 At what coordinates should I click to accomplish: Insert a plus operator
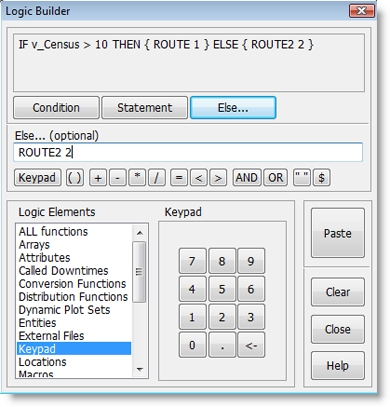point(98,177)
